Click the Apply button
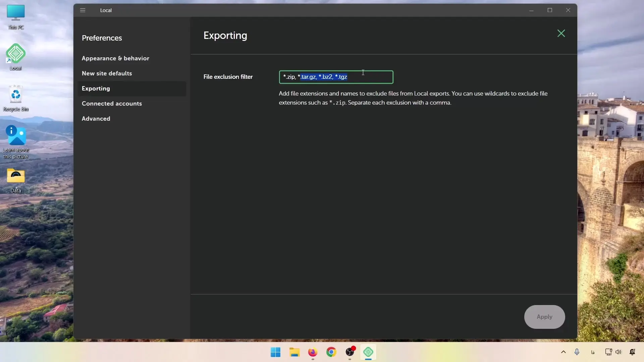The image size is (644, 362). click(x=544, y=317)
